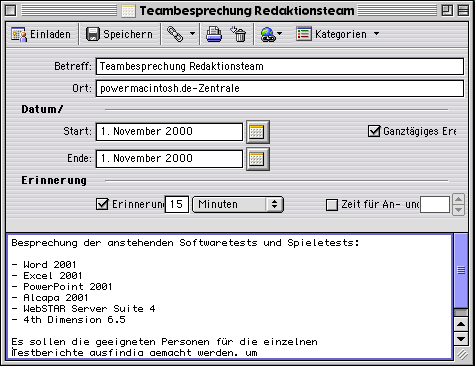
Task: Click the window collapse box
Action: [x=463, y=11]
